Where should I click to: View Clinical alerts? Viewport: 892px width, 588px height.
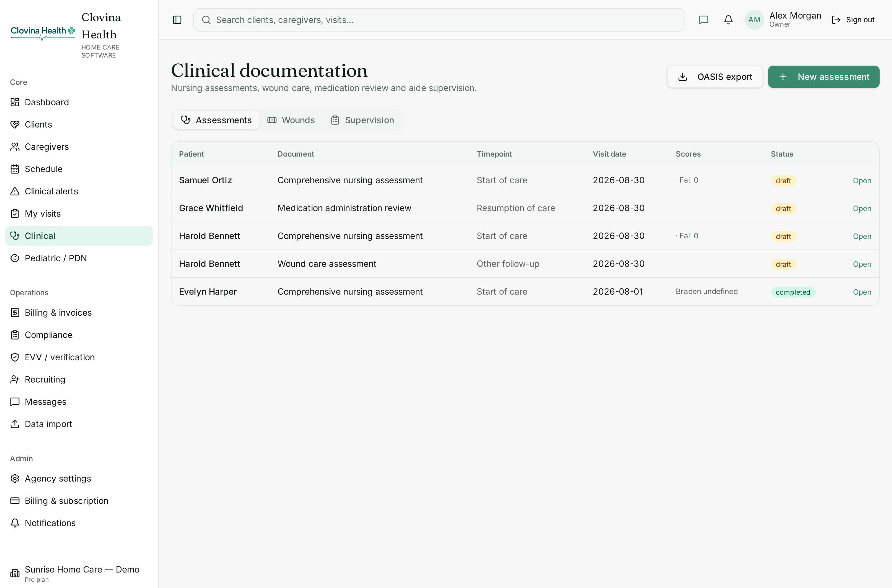pyautogui.click(x=79, y=191)
